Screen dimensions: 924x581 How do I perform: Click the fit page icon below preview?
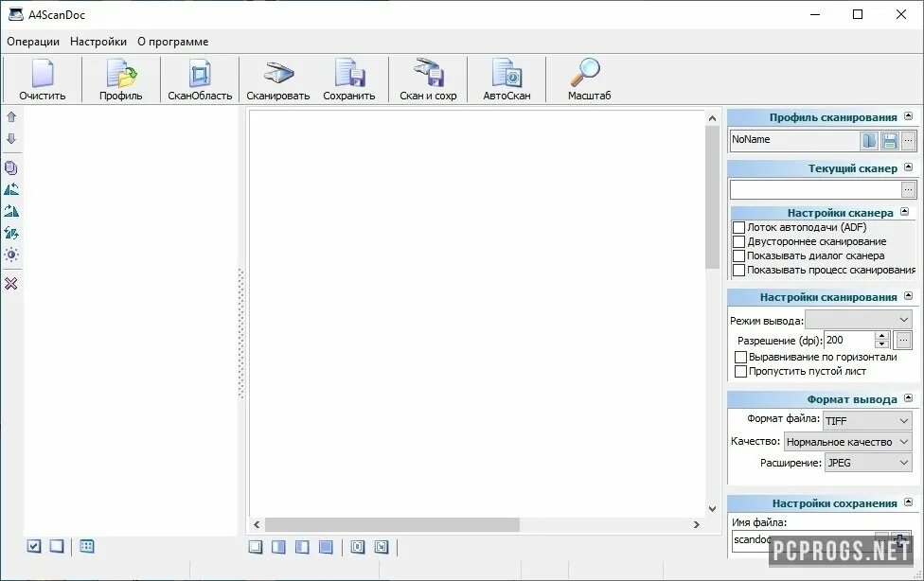pos(358,547)
